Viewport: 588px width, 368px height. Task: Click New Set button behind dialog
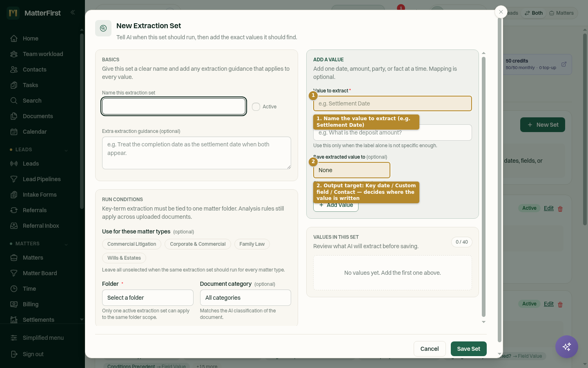pyautogui.click(x=543, y=125)
